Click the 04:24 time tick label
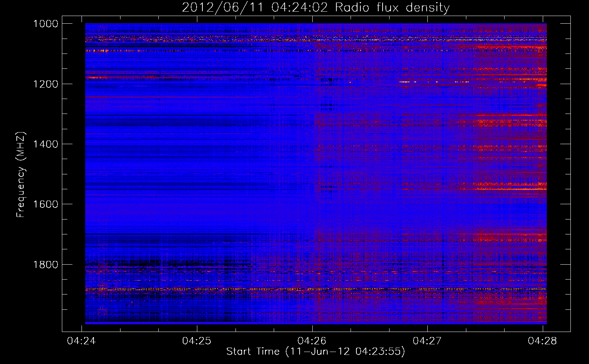This screenshot has width=589, height=364. coord(82,341)
